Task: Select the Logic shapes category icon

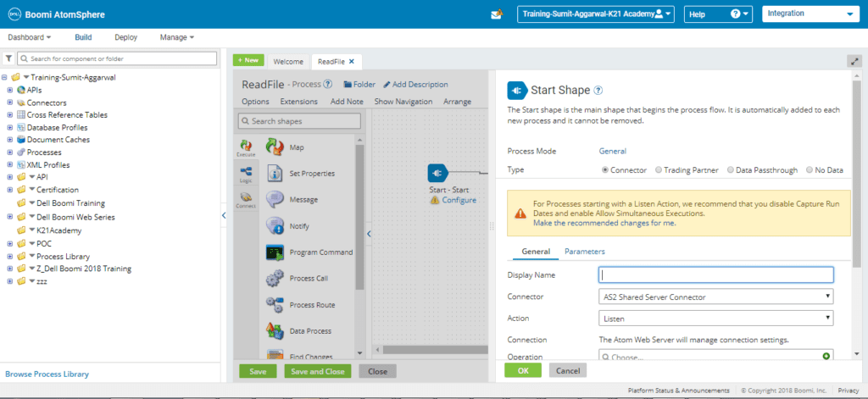Action: (247, 175)
